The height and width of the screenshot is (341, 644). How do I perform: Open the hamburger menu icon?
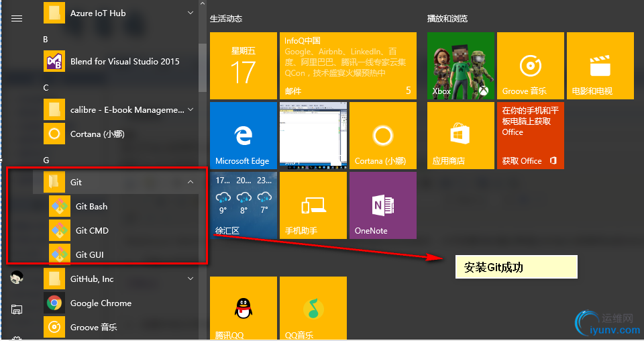[x=17, y=19]
